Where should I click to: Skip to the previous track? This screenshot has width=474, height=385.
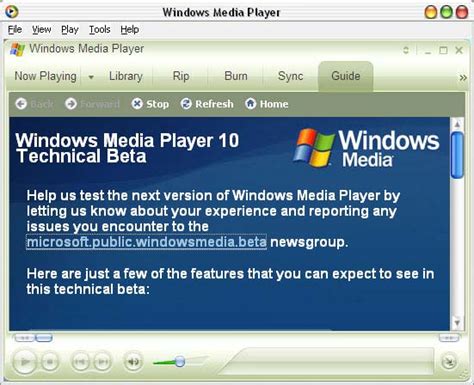[80, 361]
